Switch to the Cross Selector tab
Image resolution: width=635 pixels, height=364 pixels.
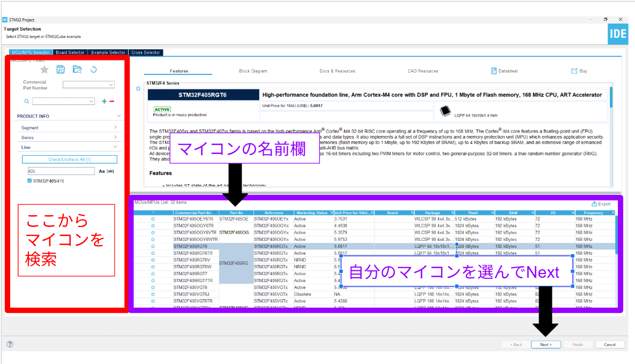(146, 52)
